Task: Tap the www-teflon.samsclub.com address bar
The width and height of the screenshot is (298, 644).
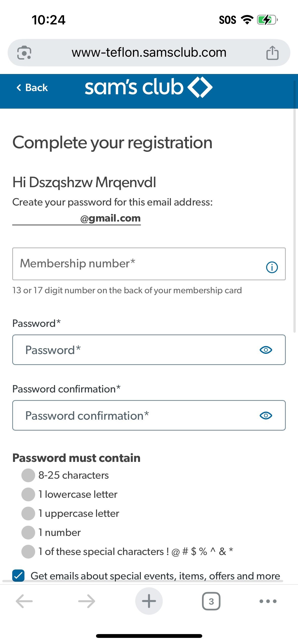Action: (149, 53)
